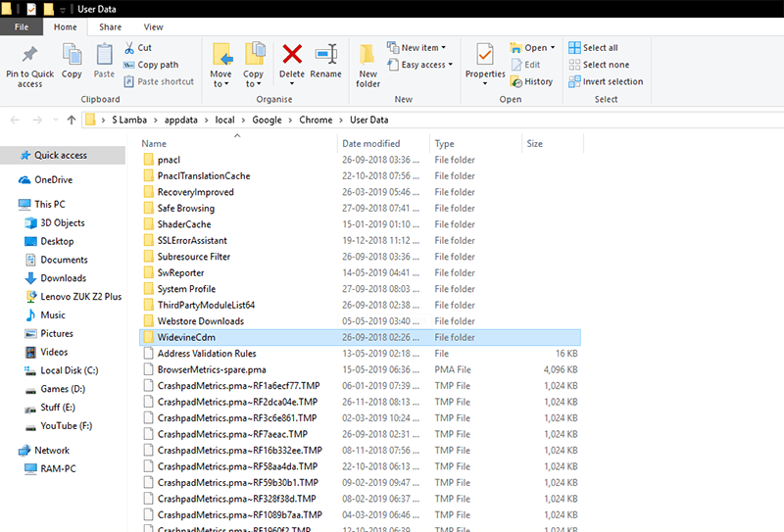Open the New item dropdown
784x532 pixels.
pos(416,47)
